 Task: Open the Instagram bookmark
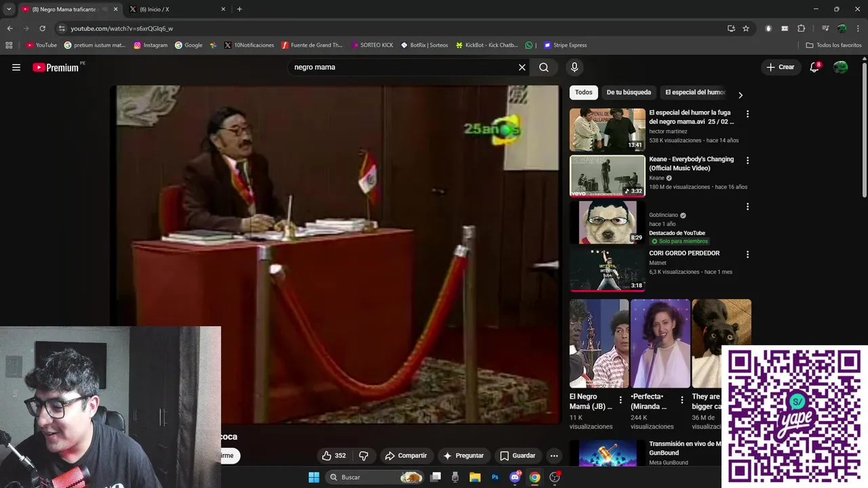pyautogui.click(x=150, y=45)
